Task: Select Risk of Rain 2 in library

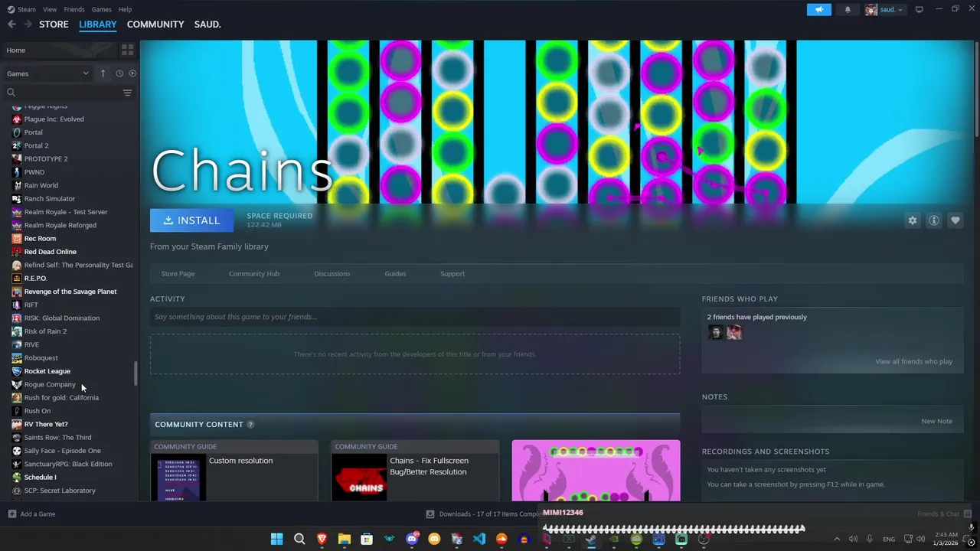Action: point(45,331)
